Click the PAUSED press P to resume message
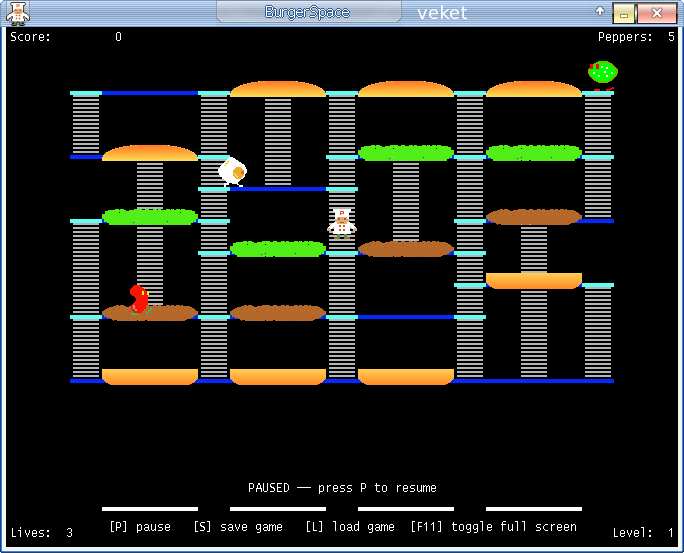 click(342, 488)
